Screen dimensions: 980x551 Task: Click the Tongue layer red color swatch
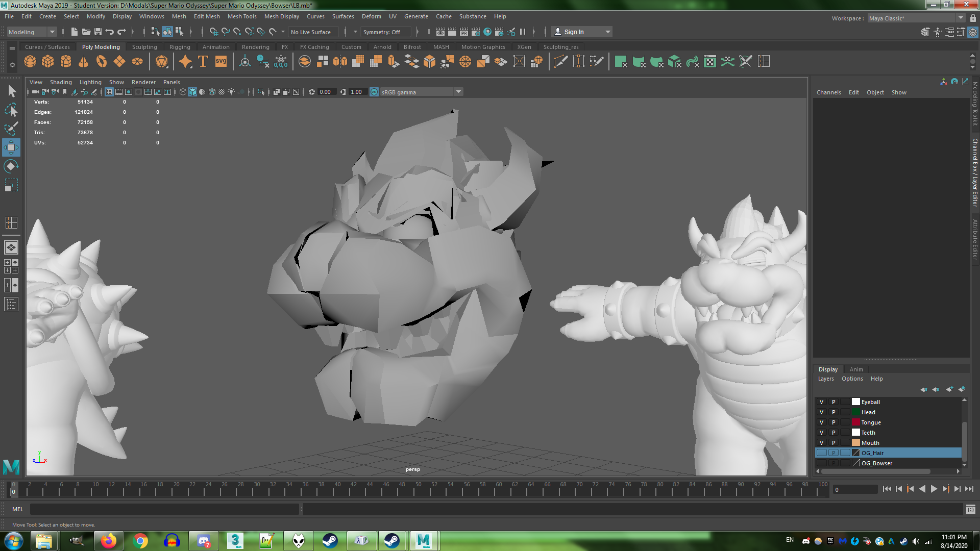click(856, 422)
